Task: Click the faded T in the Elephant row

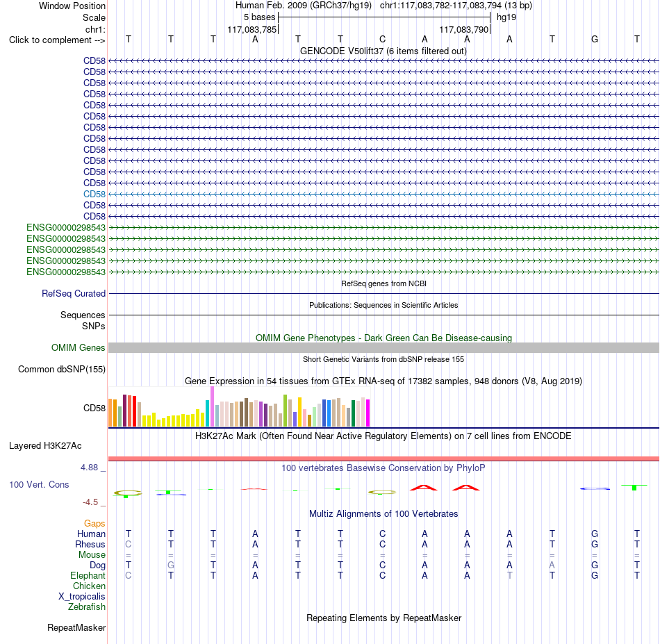Action: pos(510,575)
